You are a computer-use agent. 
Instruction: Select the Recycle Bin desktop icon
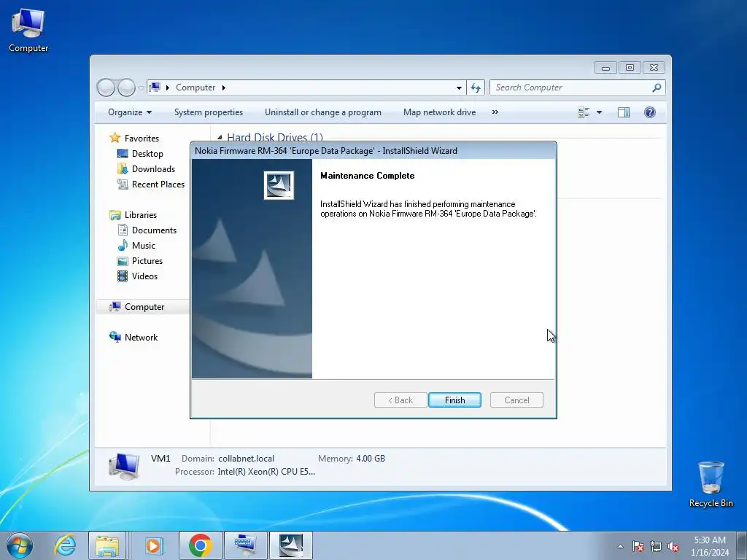click(711, 484)
